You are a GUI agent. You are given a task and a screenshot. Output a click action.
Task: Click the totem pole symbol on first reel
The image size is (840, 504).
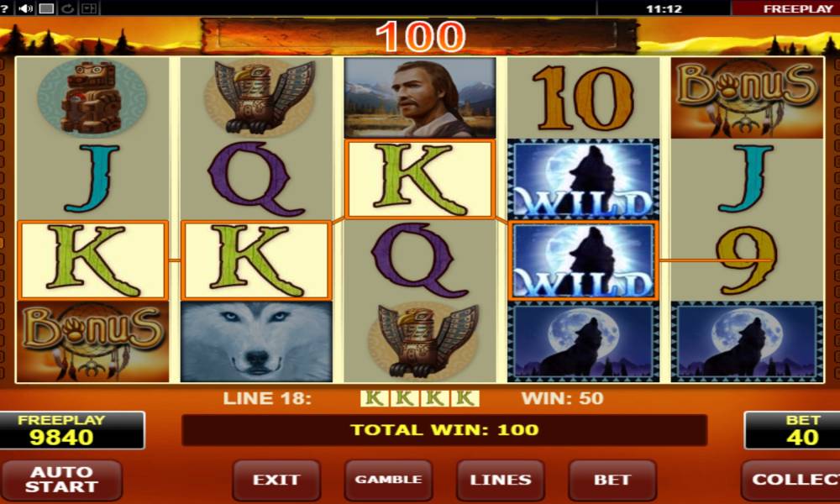(92, 97)
